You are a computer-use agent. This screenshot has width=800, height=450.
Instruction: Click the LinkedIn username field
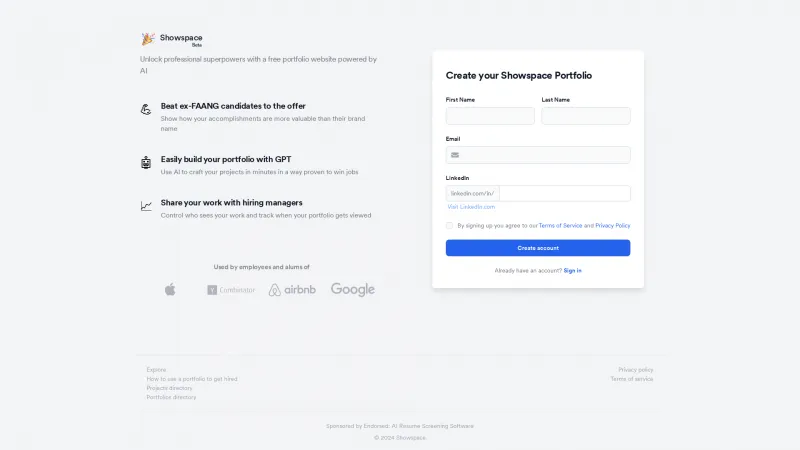point(565,193)
